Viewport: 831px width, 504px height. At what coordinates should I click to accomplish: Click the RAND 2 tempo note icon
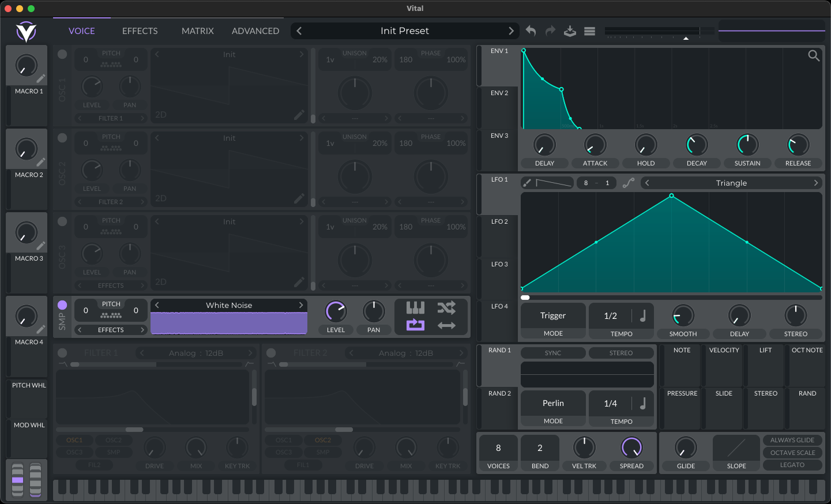(x=643, y=404)
